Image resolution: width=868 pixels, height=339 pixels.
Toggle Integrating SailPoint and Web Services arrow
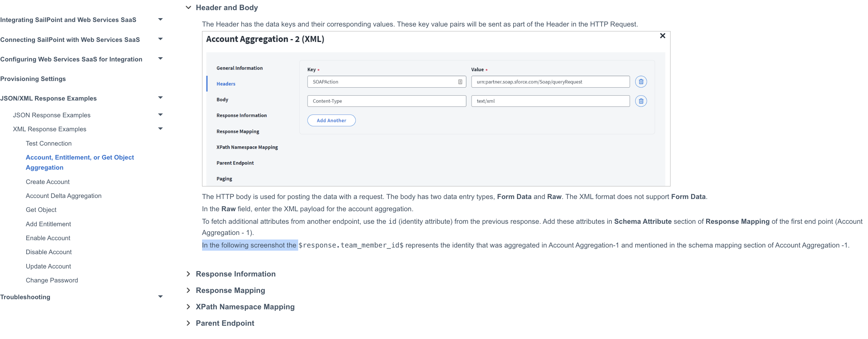point(160,20)
